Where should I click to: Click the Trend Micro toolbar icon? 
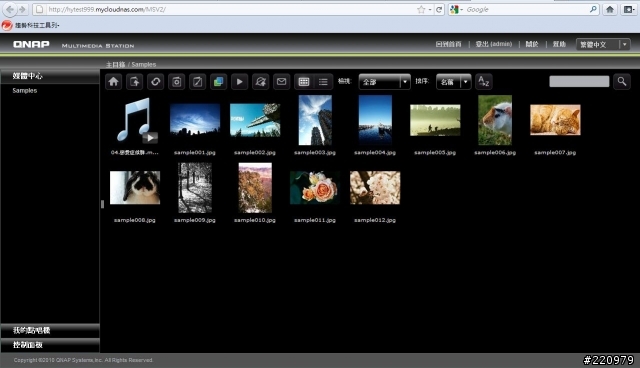[x=7, y=25]
